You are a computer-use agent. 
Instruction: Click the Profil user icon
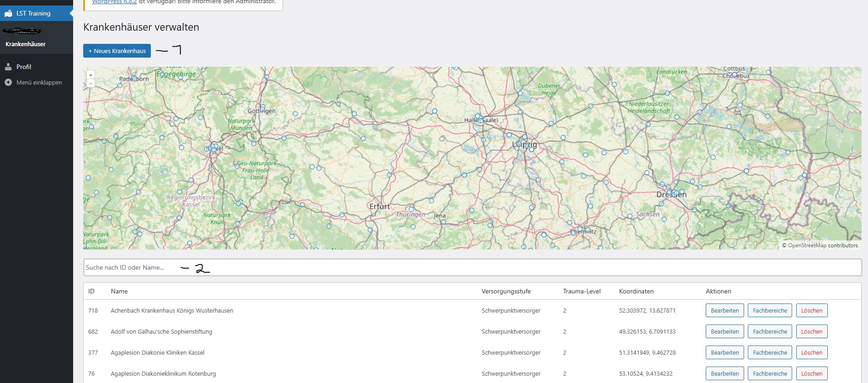tap(8, 67)
